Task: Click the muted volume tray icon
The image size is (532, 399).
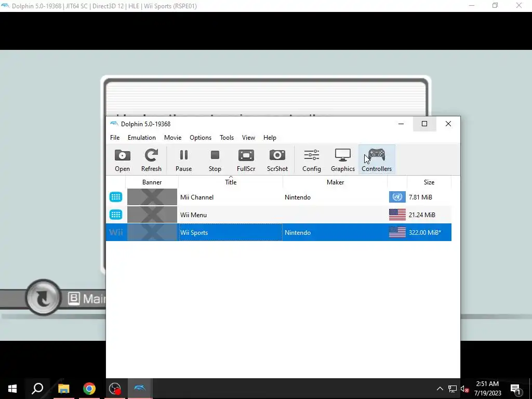Action: point(465,389)
